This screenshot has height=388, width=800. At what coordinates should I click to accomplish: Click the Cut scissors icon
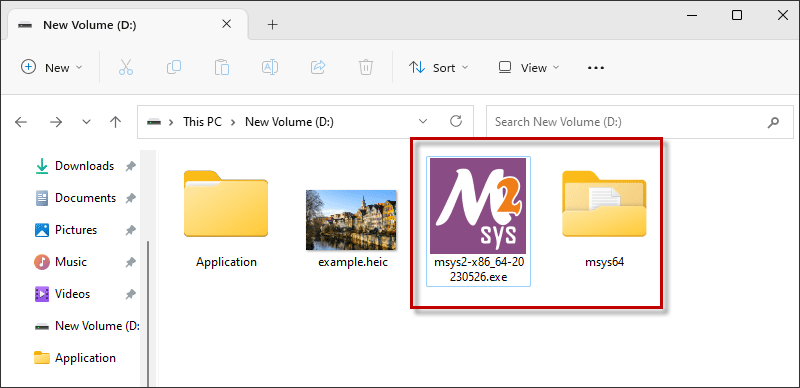click(x=126, y=67)
